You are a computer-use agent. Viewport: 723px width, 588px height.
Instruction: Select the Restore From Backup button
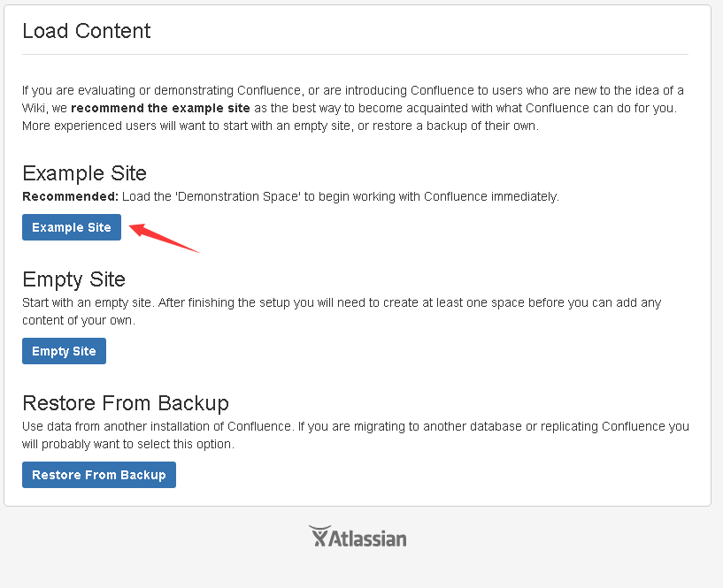99,475
